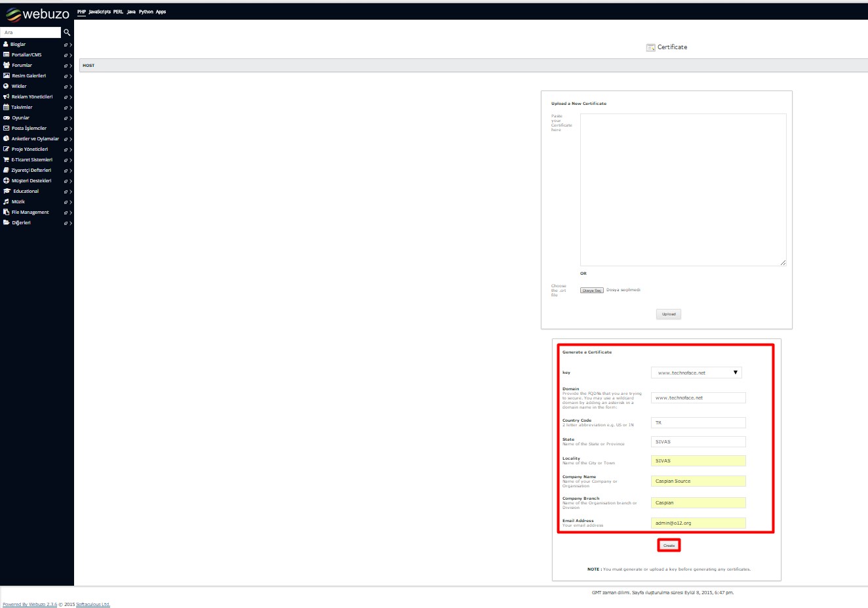Expand the Wikiler chevron

coord(71,87)
